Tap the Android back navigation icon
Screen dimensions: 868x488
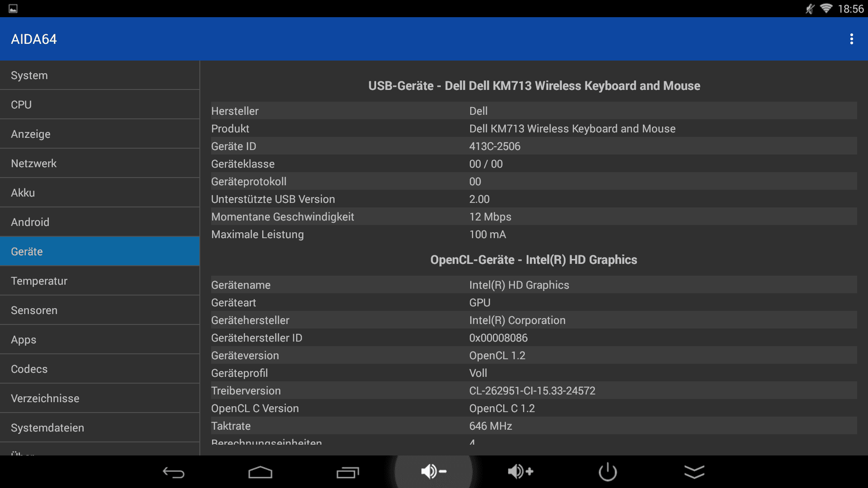(x=174, y=472)
